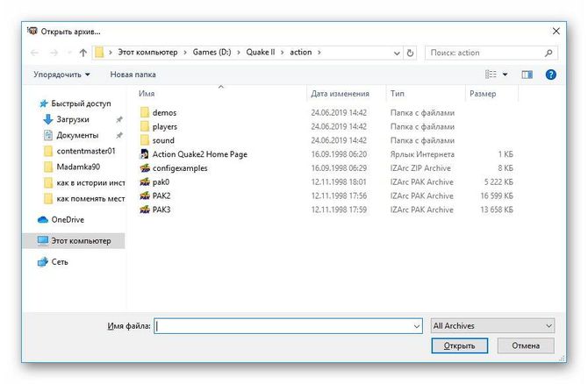Create a folder with Новая папка

[133, 75]
